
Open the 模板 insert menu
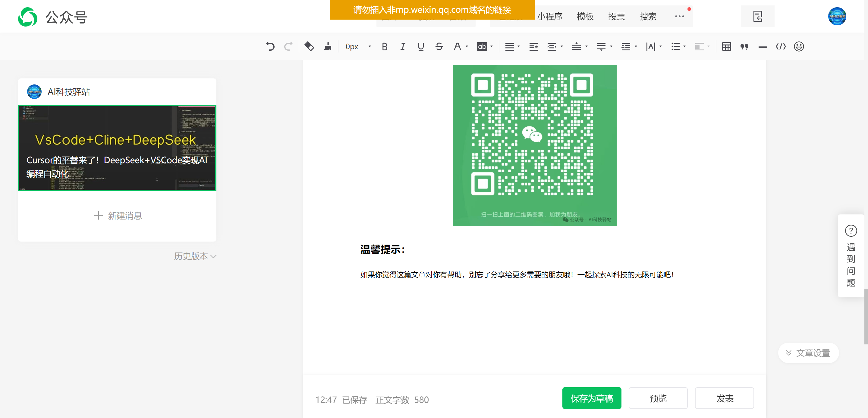pyautogui.click(x=585, y=16)
